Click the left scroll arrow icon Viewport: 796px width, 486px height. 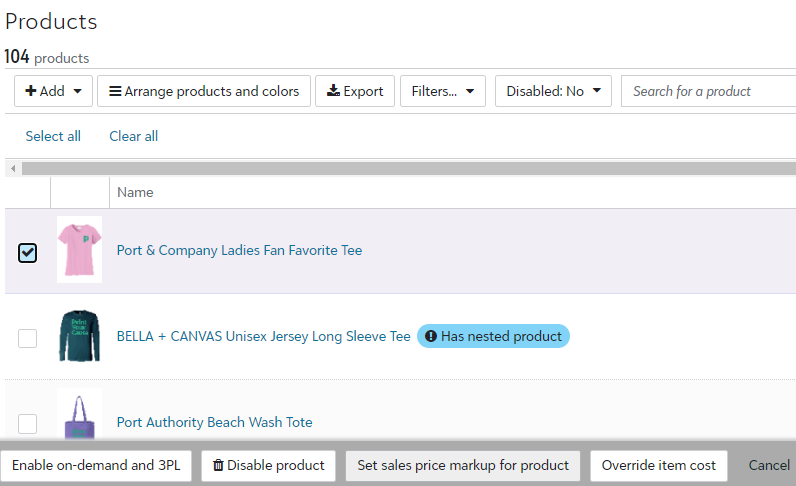coord(12,168)
